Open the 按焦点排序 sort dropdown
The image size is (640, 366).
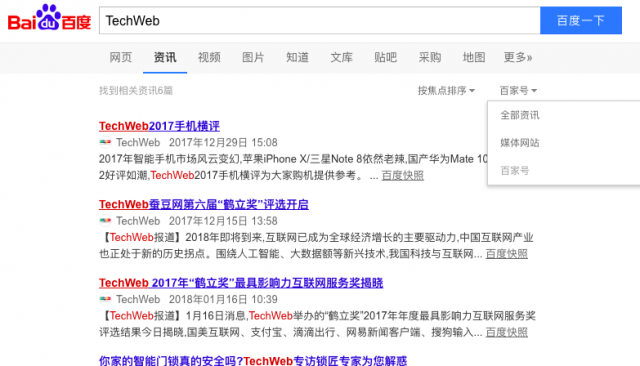coord(446,91)
